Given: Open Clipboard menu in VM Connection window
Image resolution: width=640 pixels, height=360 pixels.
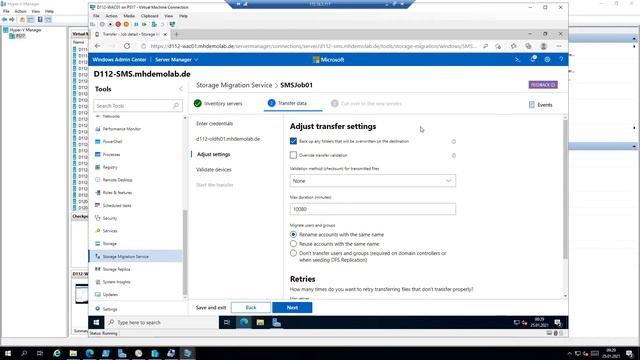Looking at the screenshot, I should coord(149,16).
